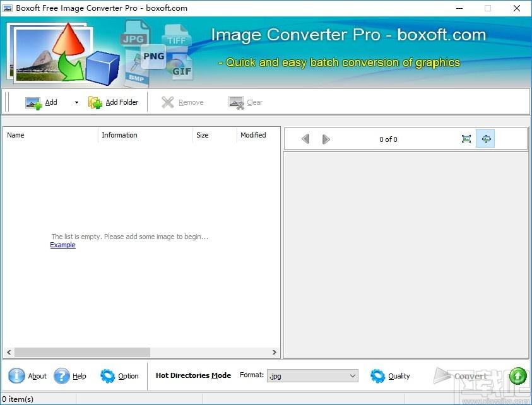The height and width of the screenshot is (405, 532).
Task: Toggle actual size preview icon
Action: [466, 139]
